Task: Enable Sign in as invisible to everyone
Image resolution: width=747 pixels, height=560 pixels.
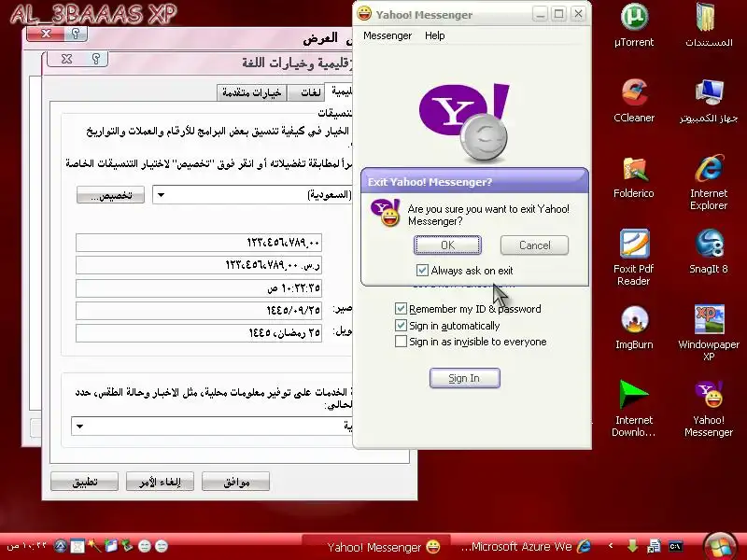Action: pyautogui.click(x=401, y=342)
